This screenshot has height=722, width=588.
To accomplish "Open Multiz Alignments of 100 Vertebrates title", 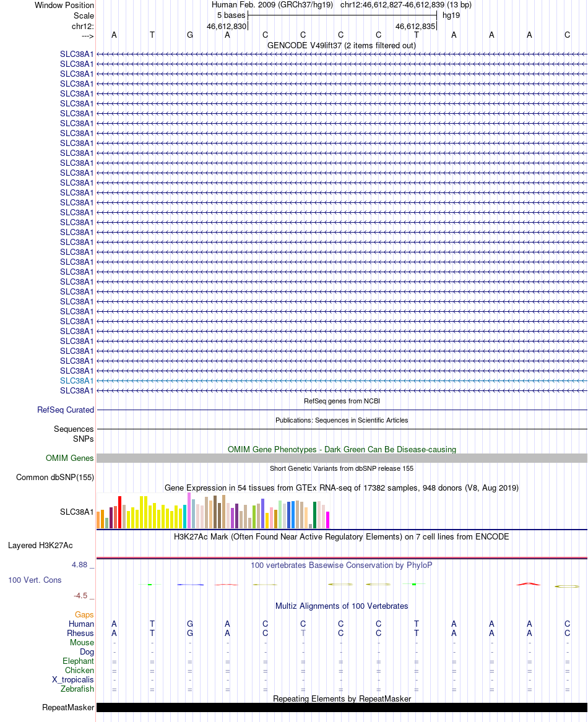I will pyautogui.click(x=342, y=606).
